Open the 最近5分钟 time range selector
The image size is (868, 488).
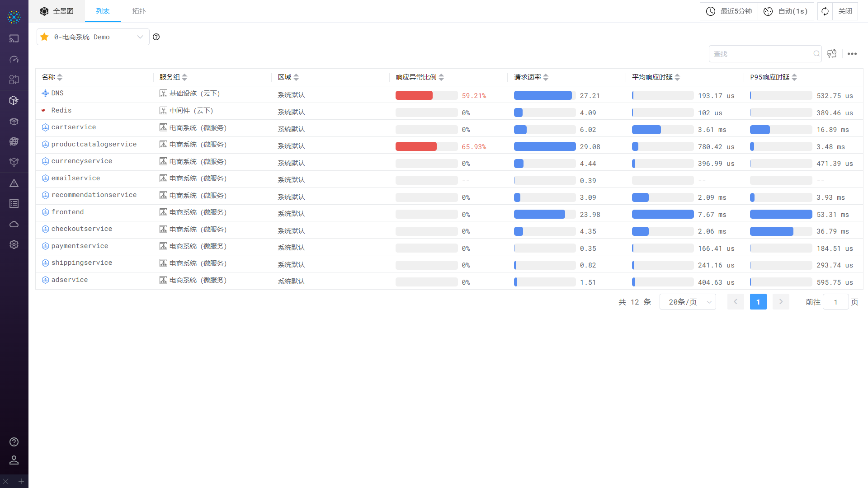(x=729, y=11)
